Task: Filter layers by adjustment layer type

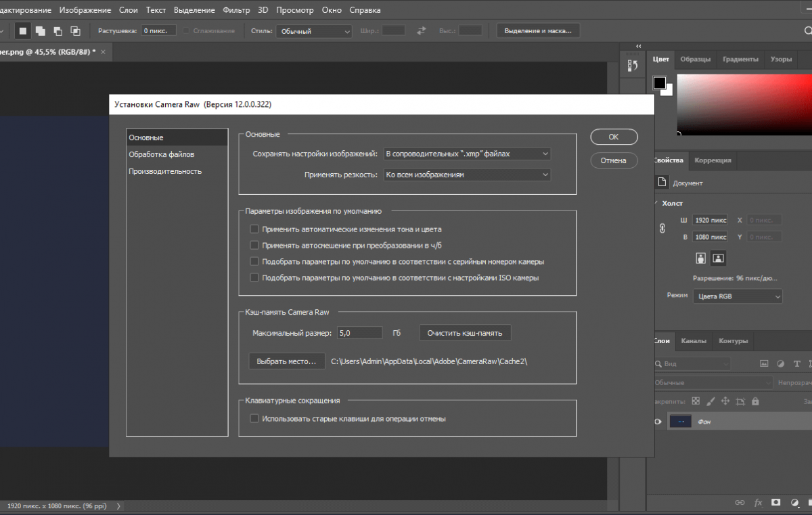Action: (x=780, y=363)
